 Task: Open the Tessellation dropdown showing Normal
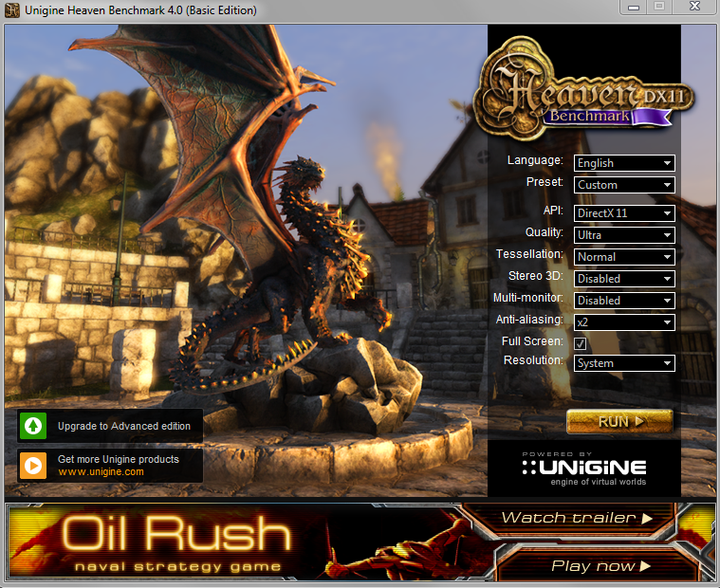624,257
